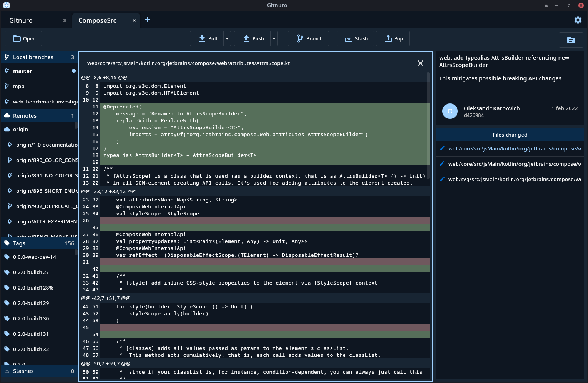Click the tag icon beside 0.2.0-build127
This screenshot has height=383, width=588.
click(x=7, y=272)
